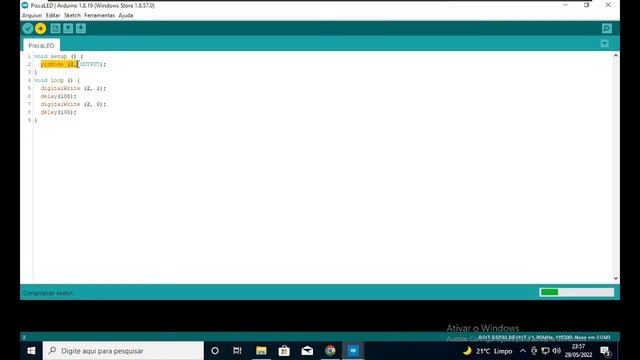Open the Ferramentas menu

pos(99,16)
